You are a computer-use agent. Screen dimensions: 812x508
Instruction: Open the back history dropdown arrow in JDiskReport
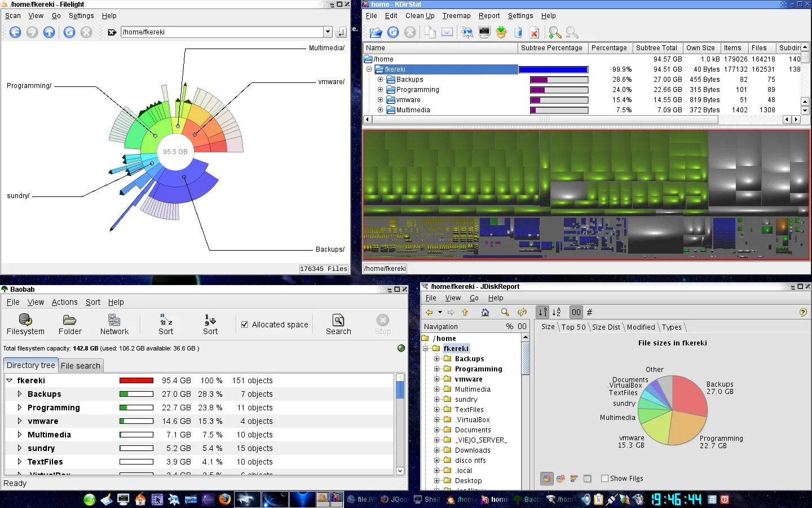click(x=440, y=312)
